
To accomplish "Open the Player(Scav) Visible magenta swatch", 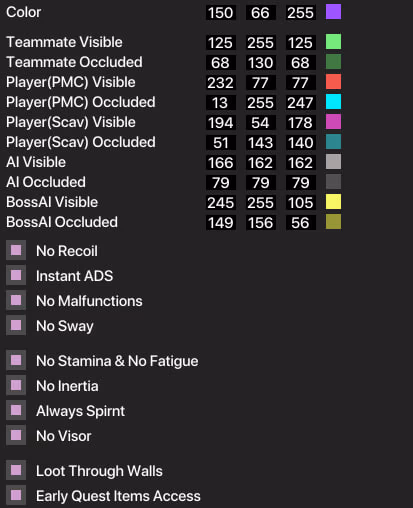I will (x=333, y=122).
